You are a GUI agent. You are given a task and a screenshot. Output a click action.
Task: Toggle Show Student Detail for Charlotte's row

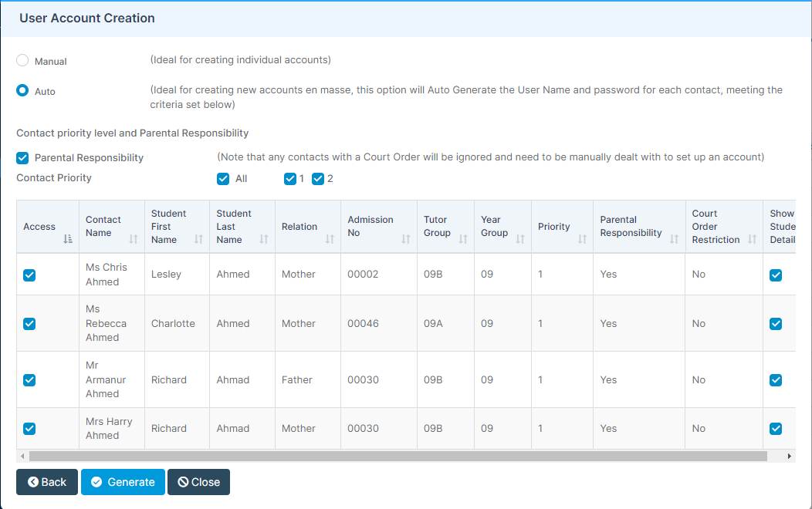point(776,324)
